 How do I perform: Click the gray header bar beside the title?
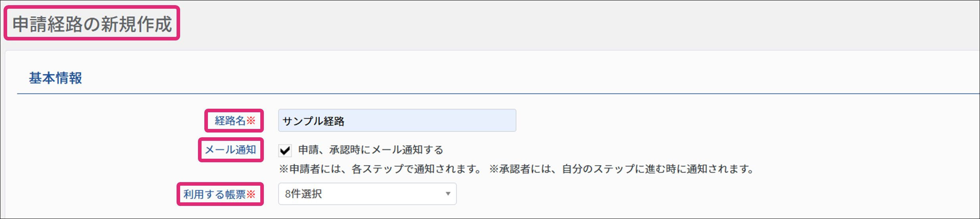click(x=579, y=25)
